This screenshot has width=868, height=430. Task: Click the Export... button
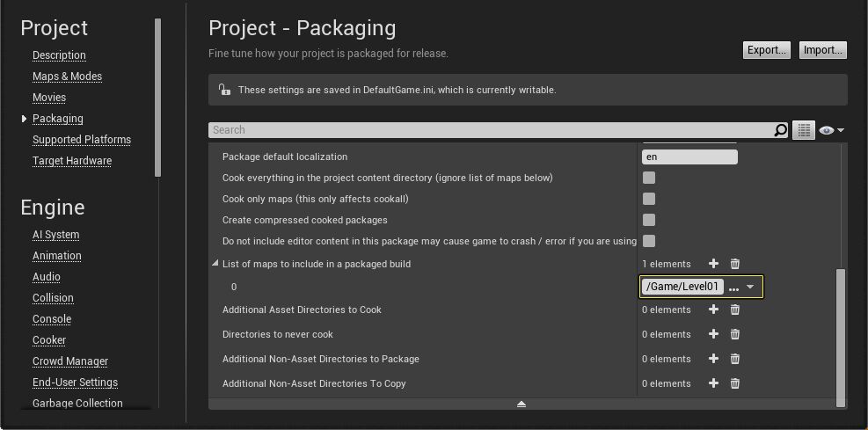(x=766, y=50)
